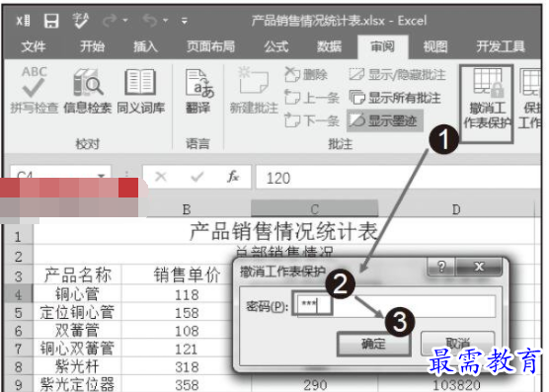Image resolution: width=549 pixels, height=392 pixels.
Task: Select the price cell 158
Action: pyautogui.click(x=187, y=312)
